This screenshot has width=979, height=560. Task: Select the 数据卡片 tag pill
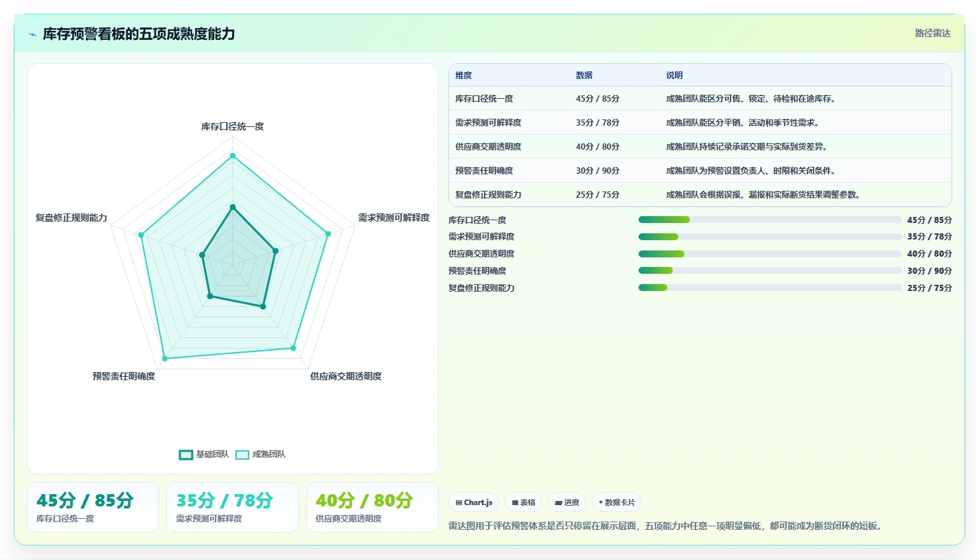click(617, 502)
